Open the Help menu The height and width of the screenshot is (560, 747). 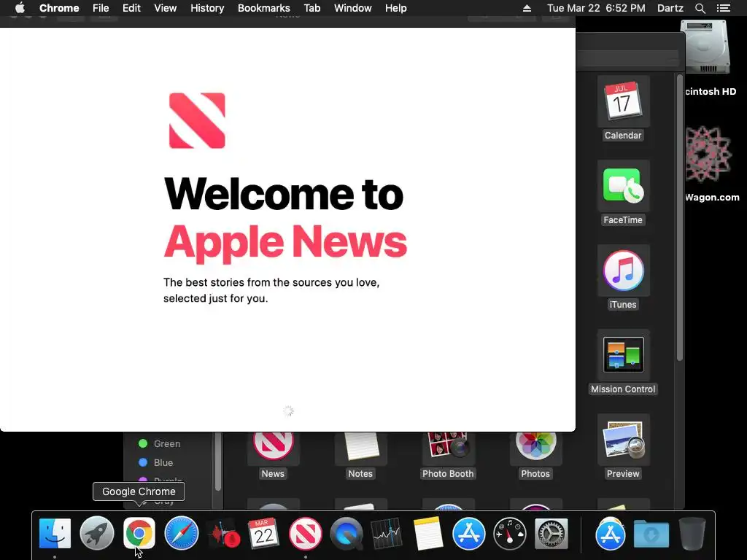tap(396, 8)
